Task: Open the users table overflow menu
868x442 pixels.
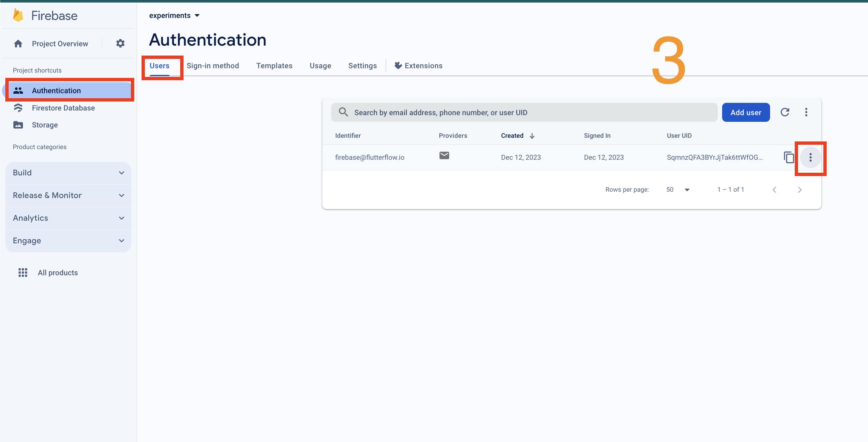Action: tap(806, 112)
